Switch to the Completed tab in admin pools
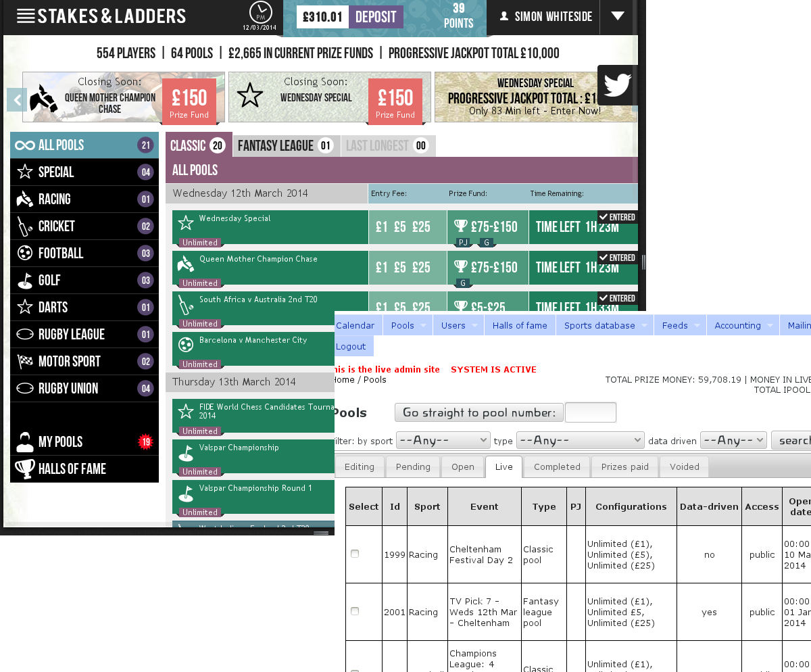 click(557, 466)
